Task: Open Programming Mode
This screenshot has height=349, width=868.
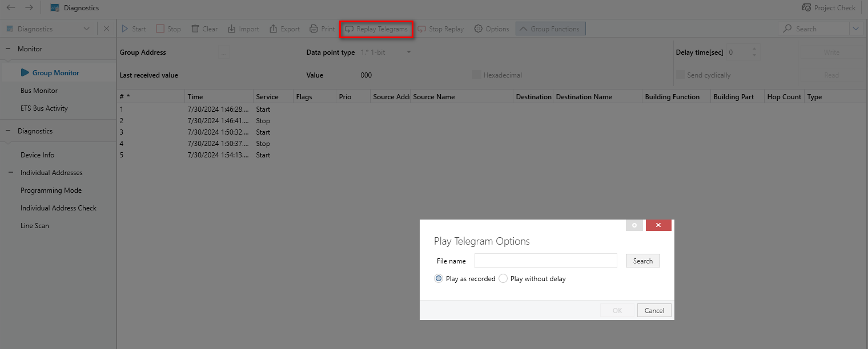Action: pyautogui.click(x=51, y=190)
